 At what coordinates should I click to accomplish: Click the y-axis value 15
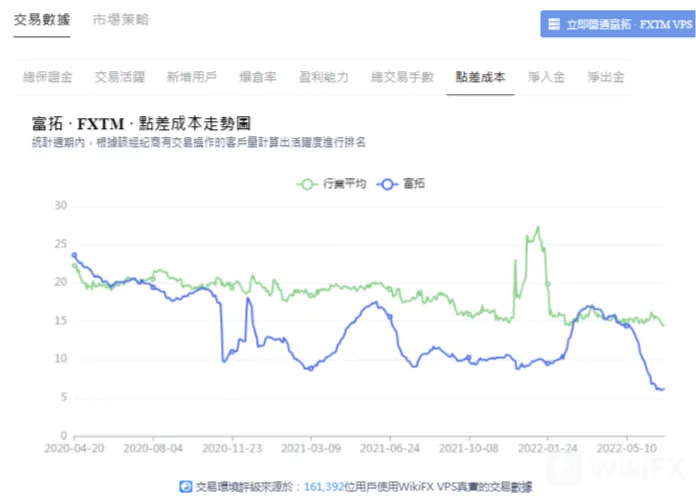tap(61, 320)
